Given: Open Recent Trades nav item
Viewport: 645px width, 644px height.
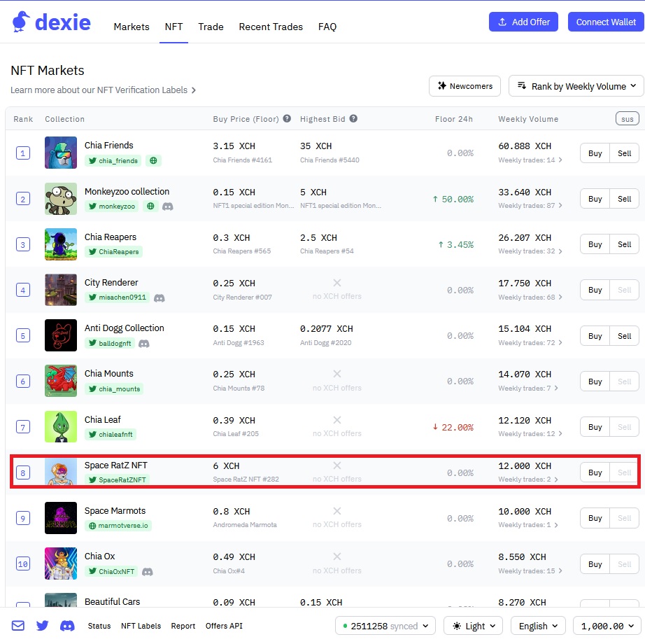Looking at the screenshot, I should (x=271, y=27).
